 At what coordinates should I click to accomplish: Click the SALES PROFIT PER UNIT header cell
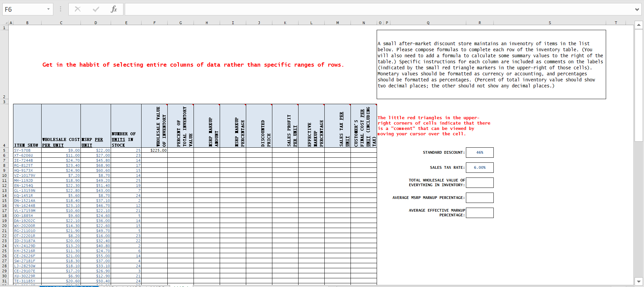285,126
